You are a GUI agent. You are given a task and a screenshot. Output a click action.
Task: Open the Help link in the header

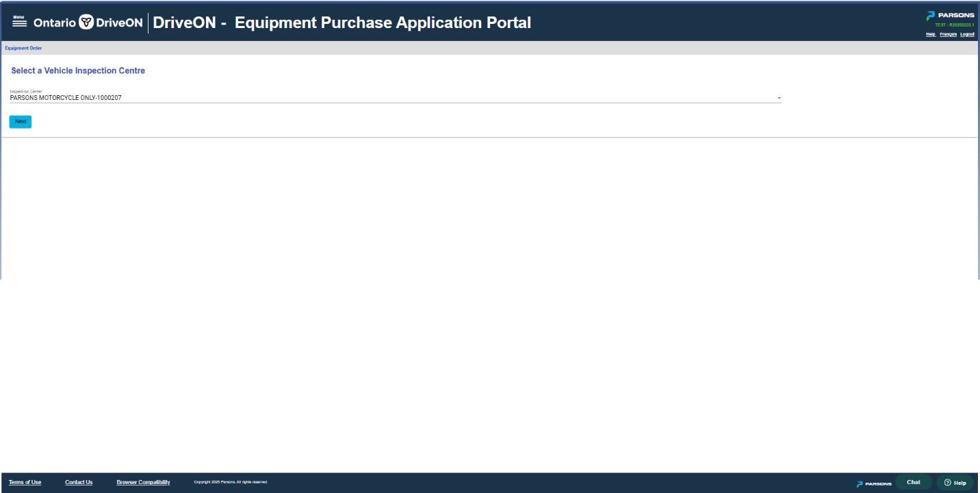coord(931,34)
